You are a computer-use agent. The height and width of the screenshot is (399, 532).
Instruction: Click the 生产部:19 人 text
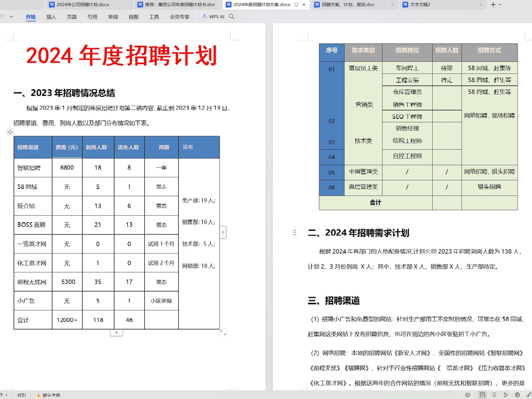pos(199,200)
